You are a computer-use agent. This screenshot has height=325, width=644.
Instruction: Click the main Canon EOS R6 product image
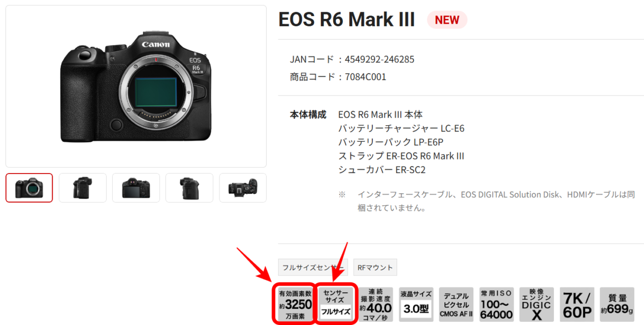tap(136, 86)
